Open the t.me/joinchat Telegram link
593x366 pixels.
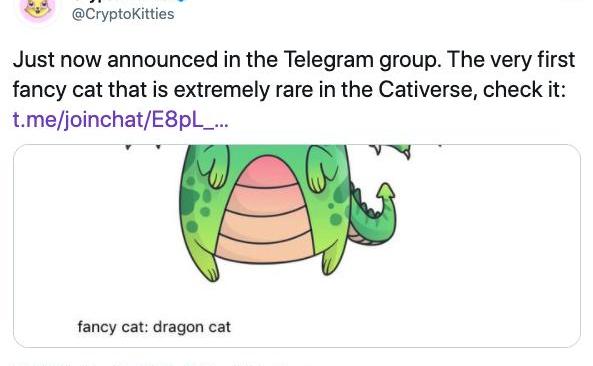pos(120,119)
